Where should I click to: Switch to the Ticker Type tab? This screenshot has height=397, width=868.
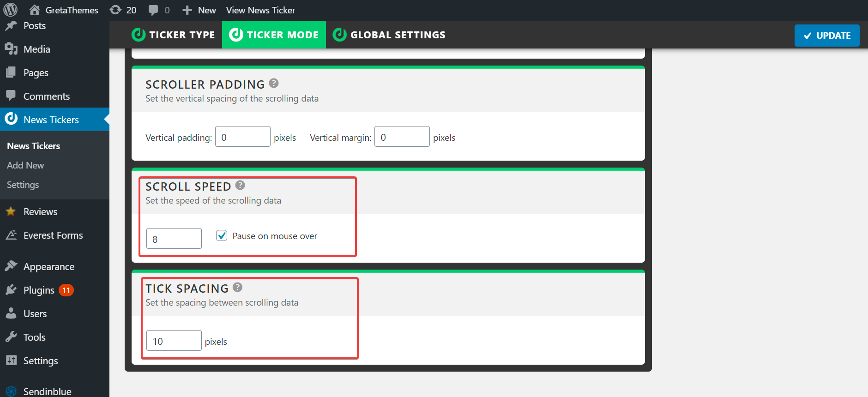[173, 35]
